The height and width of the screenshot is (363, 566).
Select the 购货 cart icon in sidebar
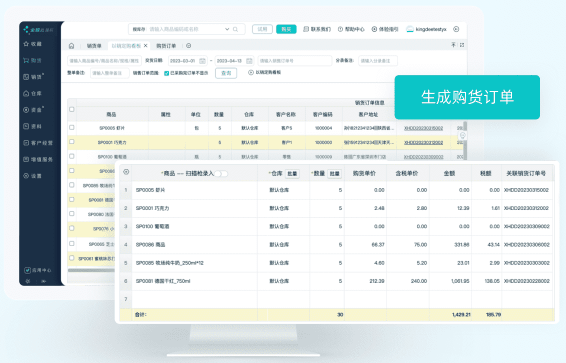[26, 60]
